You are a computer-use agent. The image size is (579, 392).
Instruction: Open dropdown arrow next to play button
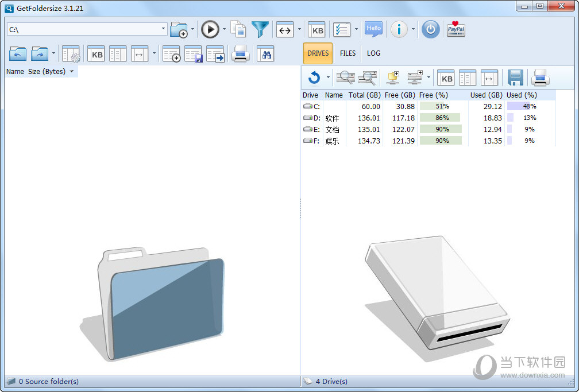(x=224, y=29)
